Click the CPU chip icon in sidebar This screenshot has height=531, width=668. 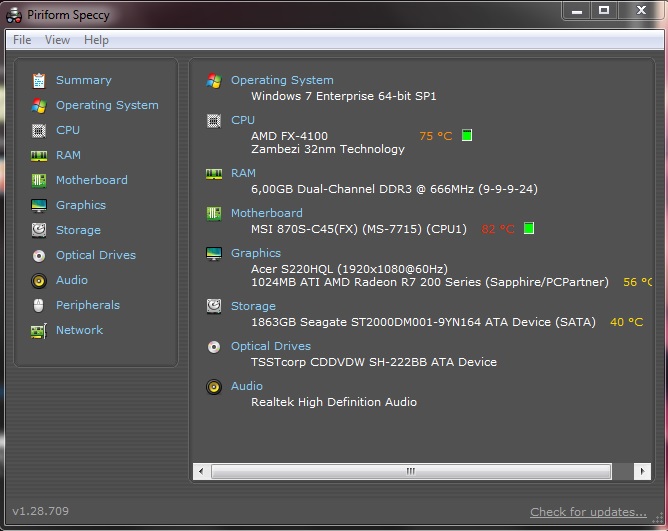[39, 130]
